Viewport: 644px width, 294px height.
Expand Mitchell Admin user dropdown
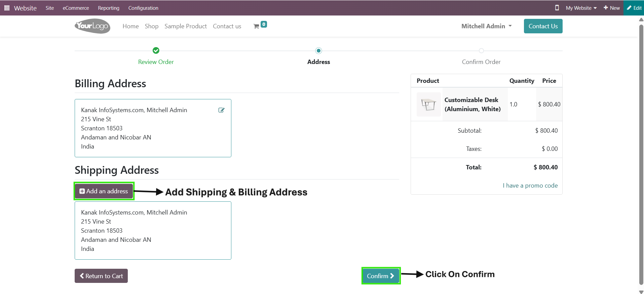[487, 26]
